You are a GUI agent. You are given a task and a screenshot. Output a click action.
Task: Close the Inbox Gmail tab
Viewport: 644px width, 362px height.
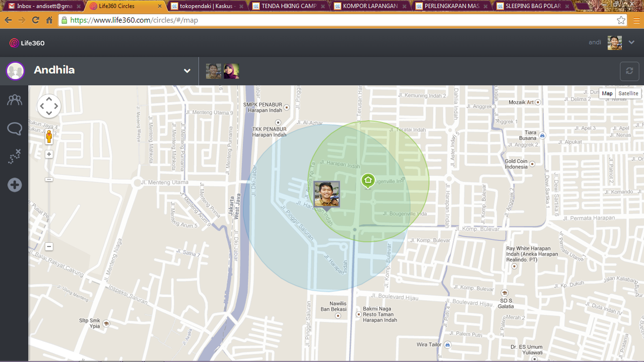78,6
